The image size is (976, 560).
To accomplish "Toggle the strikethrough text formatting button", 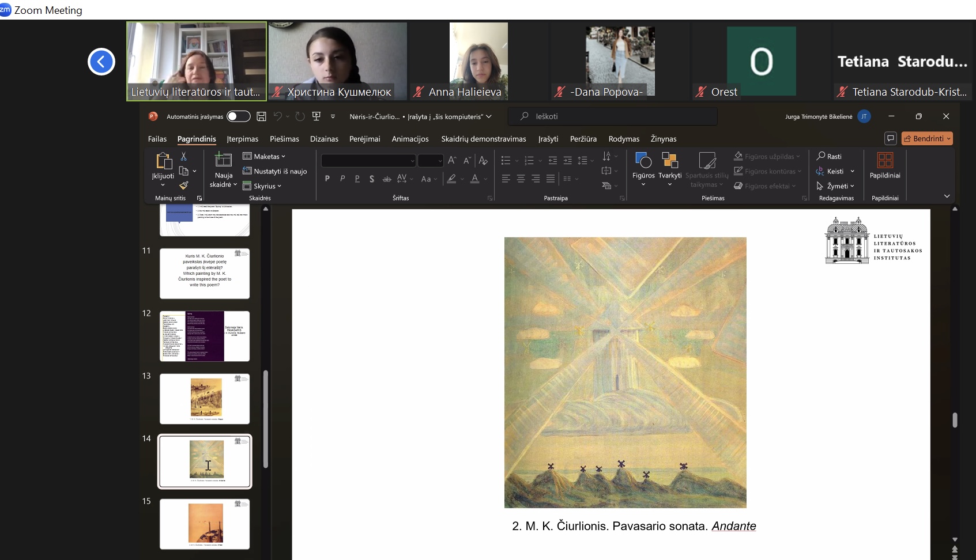I will (387, 179).
